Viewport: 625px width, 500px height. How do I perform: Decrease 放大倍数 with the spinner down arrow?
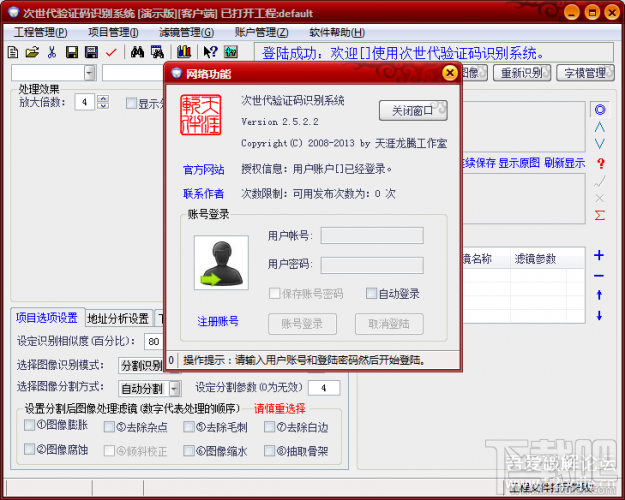[x=103, y=105]
